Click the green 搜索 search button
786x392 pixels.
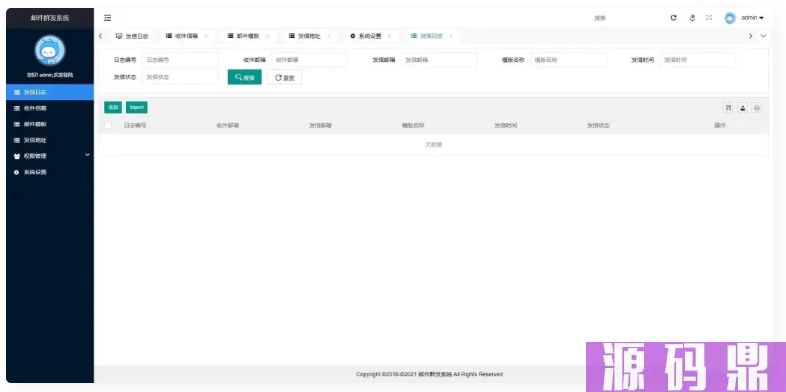click(x=245, y=77)
